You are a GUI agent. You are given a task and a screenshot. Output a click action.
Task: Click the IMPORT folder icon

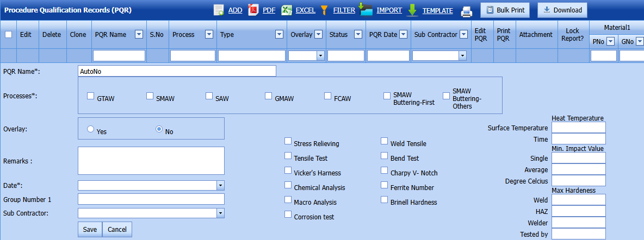366,10
